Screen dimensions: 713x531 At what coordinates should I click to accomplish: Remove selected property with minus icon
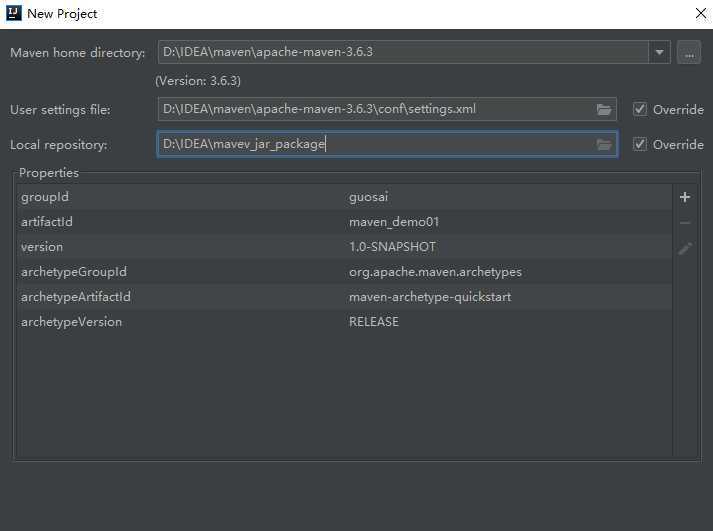(x=685, y=222)
